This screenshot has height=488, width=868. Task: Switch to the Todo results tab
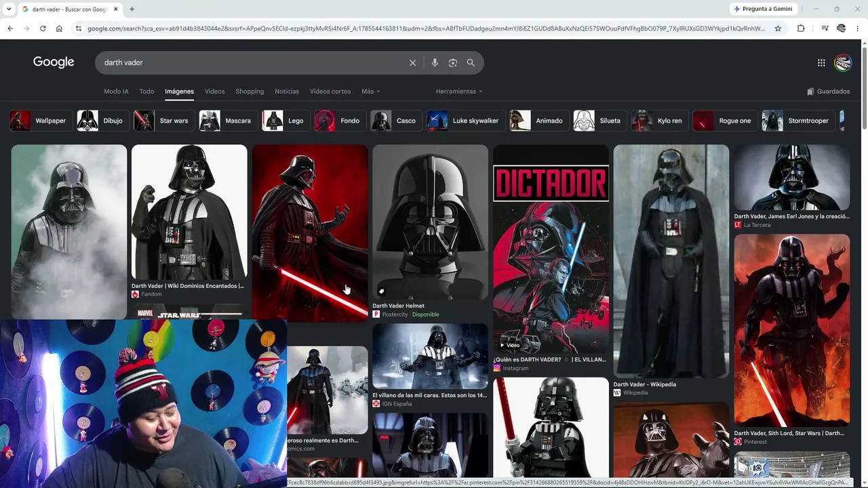(x=146, y=91)
